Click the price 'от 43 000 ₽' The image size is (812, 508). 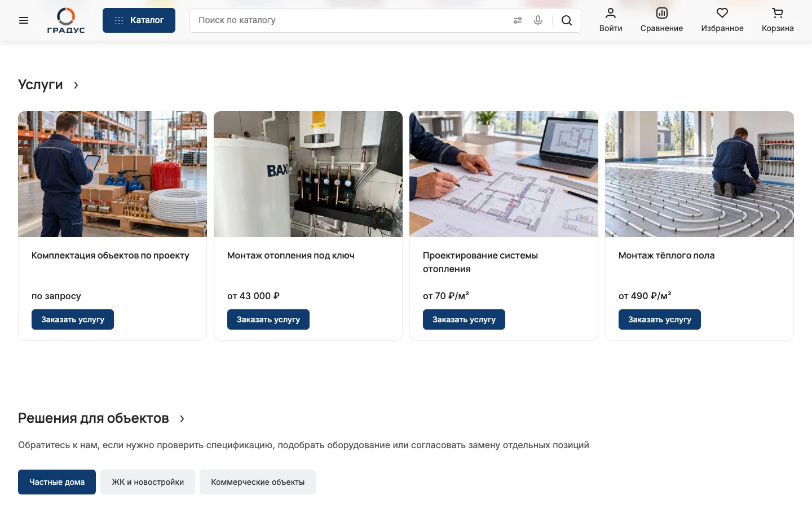(253, 296)
